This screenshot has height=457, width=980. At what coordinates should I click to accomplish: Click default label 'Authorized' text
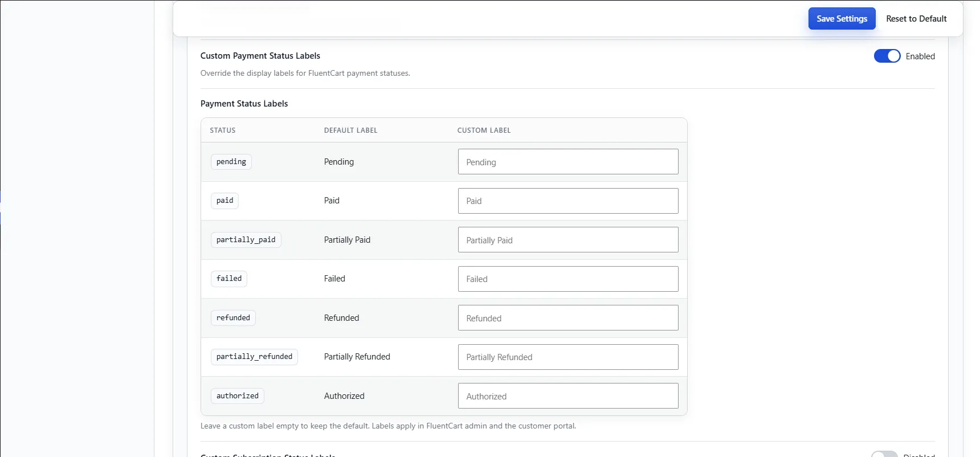344,396
